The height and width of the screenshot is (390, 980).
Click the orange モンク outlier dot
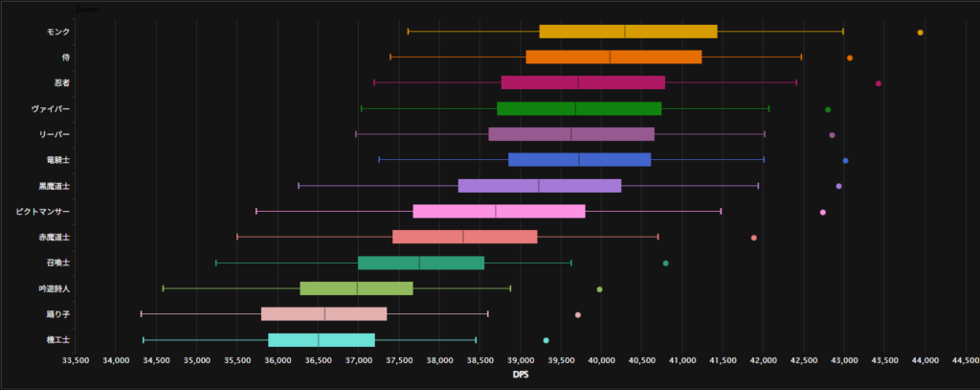pos(920,33)
